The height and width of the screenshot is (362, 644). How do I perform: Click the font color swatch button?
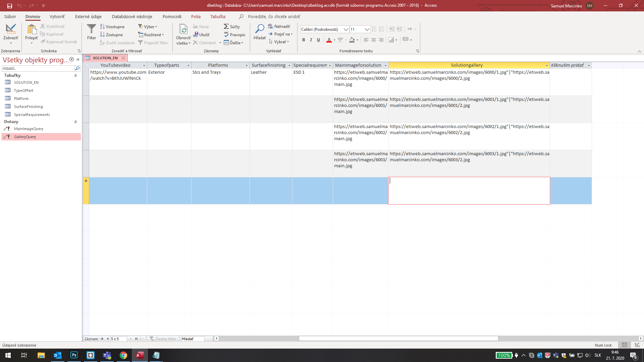point(329,40)
